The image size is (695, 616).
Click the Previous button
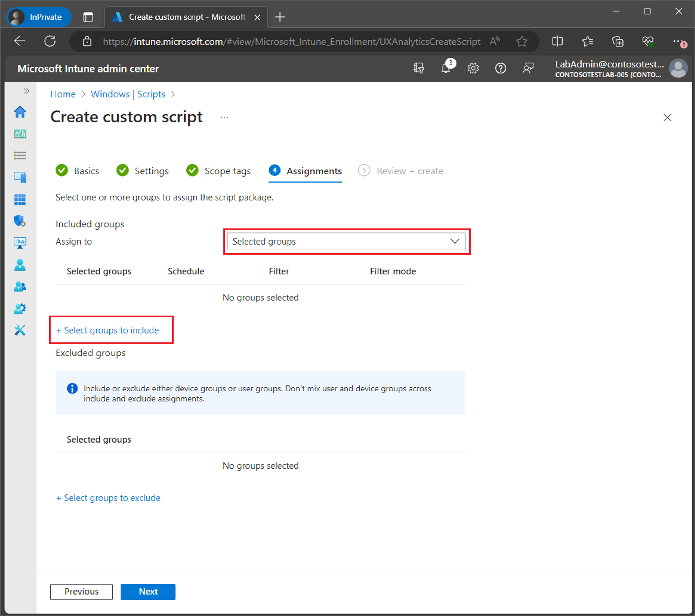pos(81,592)
